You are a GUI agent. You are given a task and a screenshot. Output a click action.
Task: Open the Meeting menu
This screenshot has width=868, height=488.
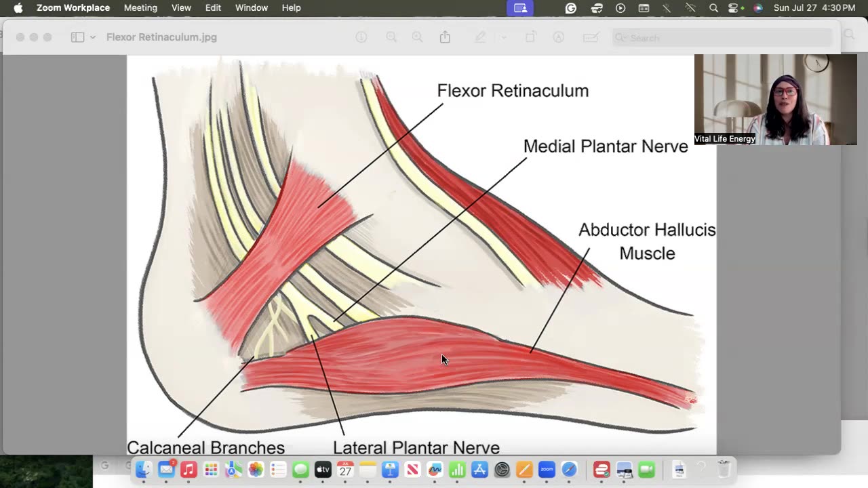(140, 7)
